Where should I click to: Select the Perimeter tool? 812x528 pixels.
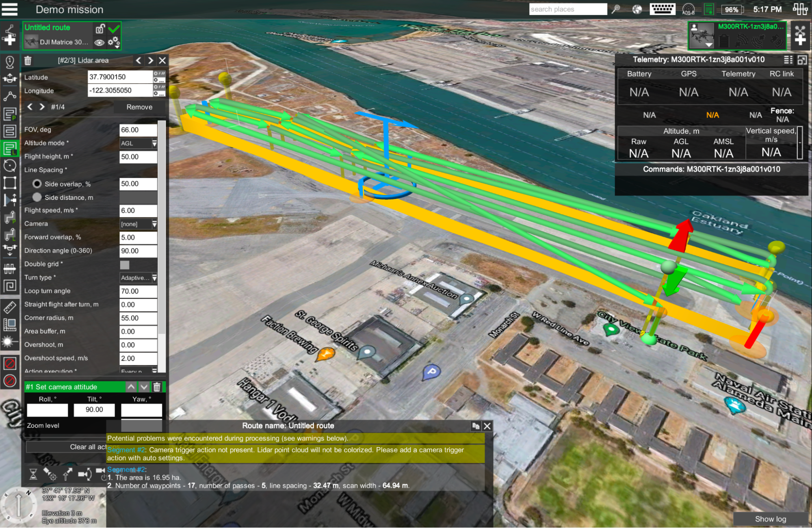(10, 183)
